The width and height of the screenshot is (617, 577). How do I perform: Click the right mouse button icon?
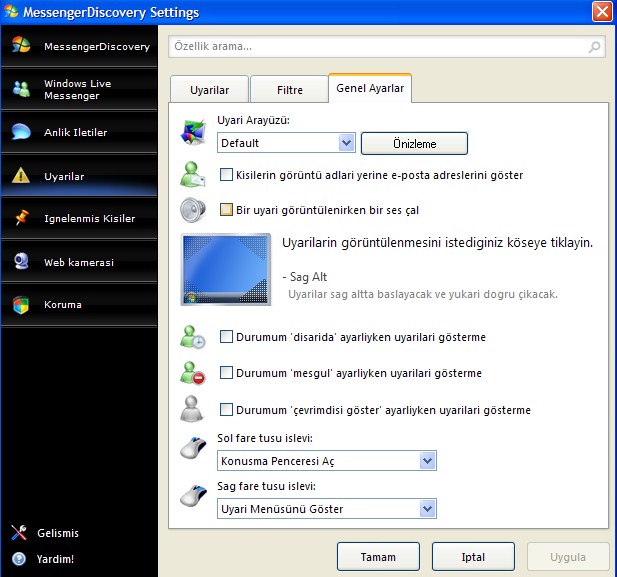[x=193, y=496]
